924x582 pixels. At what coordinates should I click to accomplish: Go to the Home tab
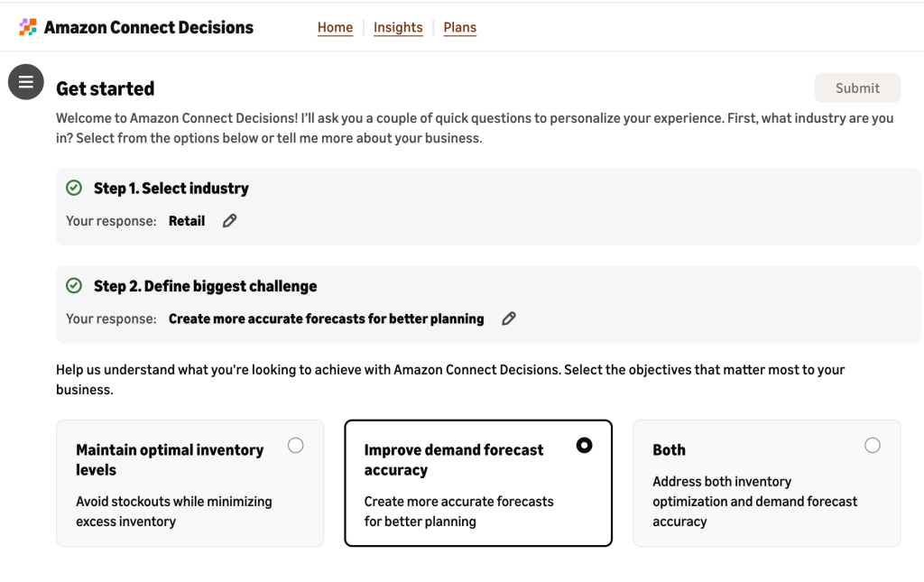tap(336, 28)
